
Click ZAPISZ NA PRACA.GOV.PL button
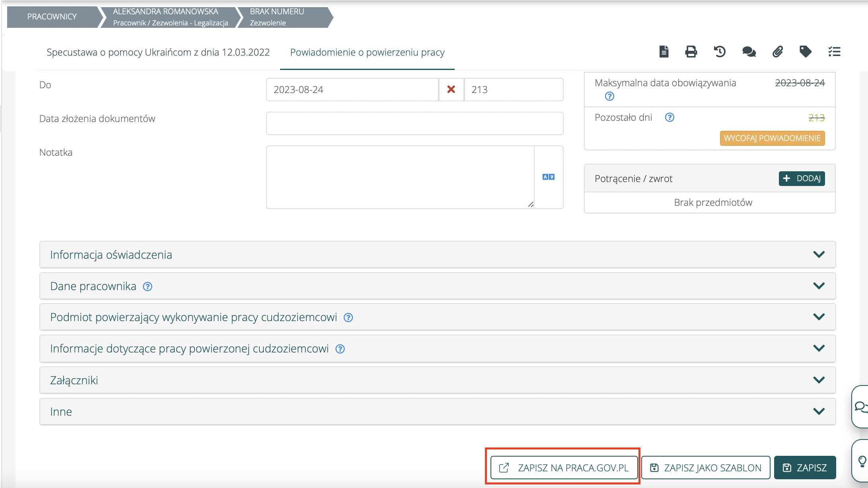564,468
